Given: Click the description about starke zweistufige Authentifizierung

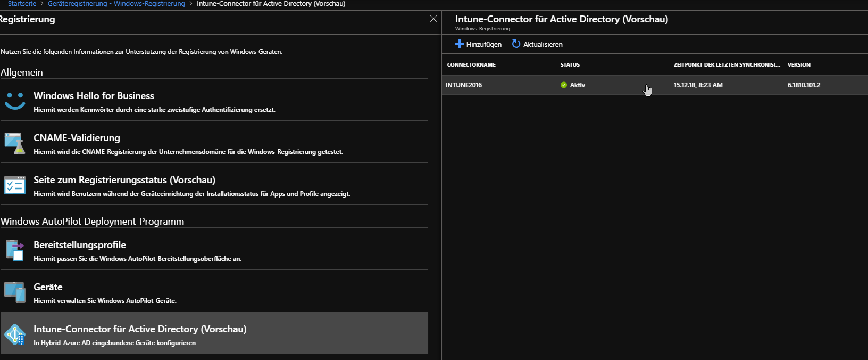Looking at the screenshot, I should tap(155, 110).
